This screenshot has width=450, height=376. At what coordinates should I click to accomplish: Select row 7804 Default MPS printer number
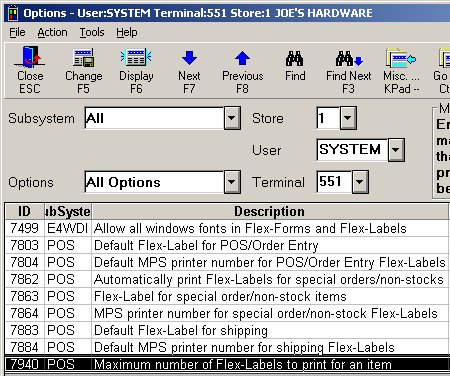point(227,262)
